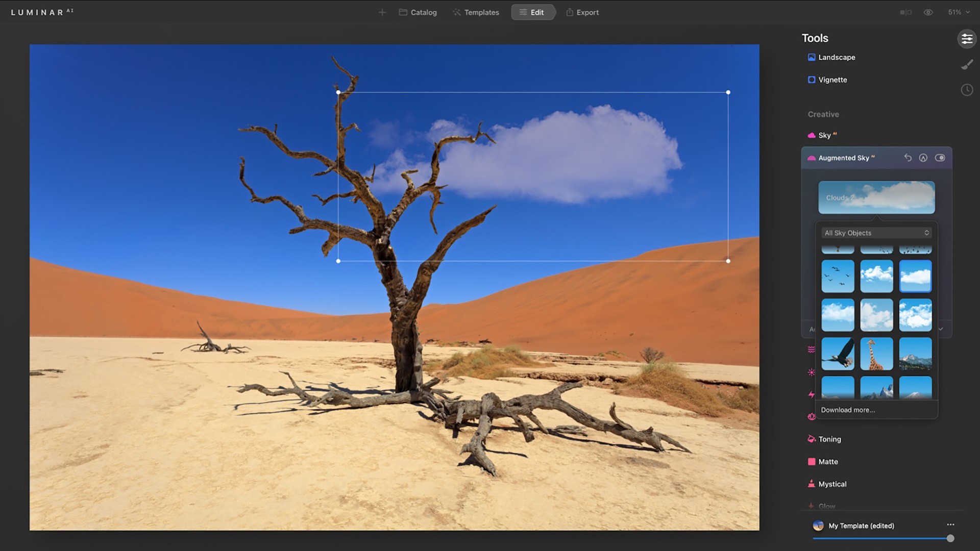This screenshot has height=551, width=980.
Task: Click the plus icon to add photos
Action: click(382, 12)
